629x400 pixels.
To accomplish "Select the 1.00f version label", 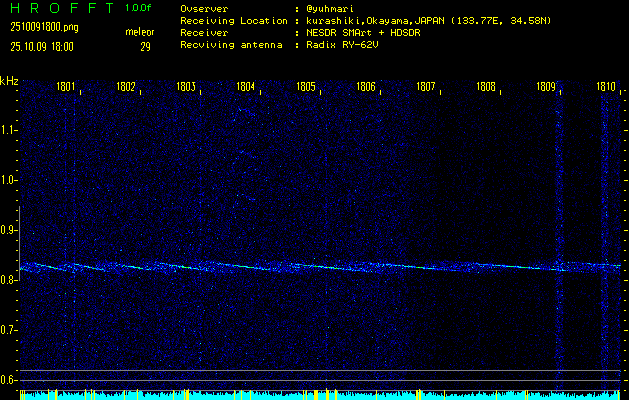I will 139,7.
